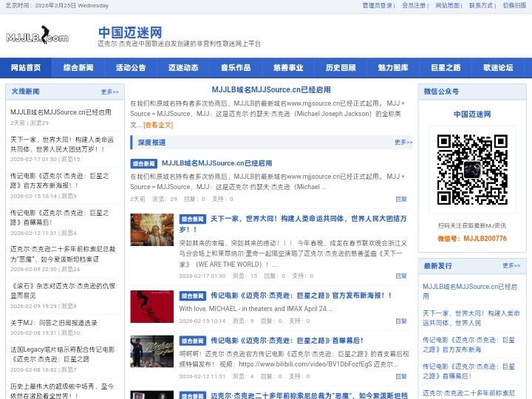Screen dimensions: 532x399
Task: Switch to the 音乐作品 navigation tab
Action: (x=235, y=68)
